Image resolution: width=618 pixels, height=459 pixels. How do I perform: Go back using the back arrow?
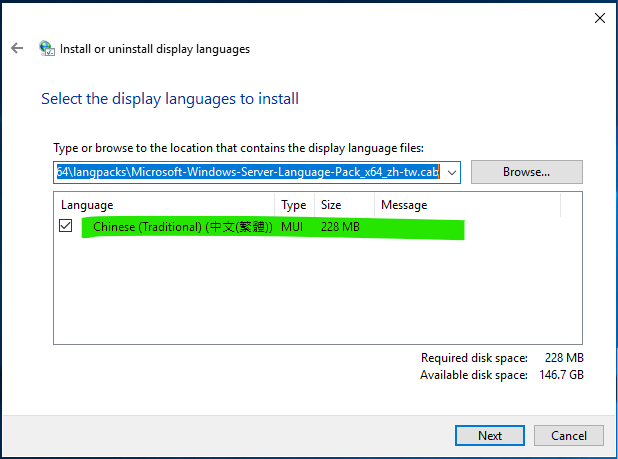click(17, 48)
